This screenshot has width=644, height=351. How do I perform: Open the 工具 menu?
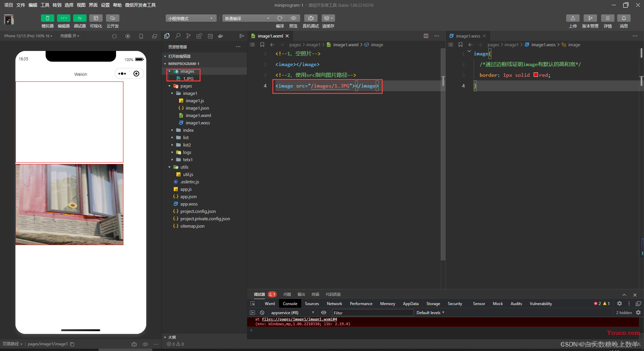click(45, 5)
